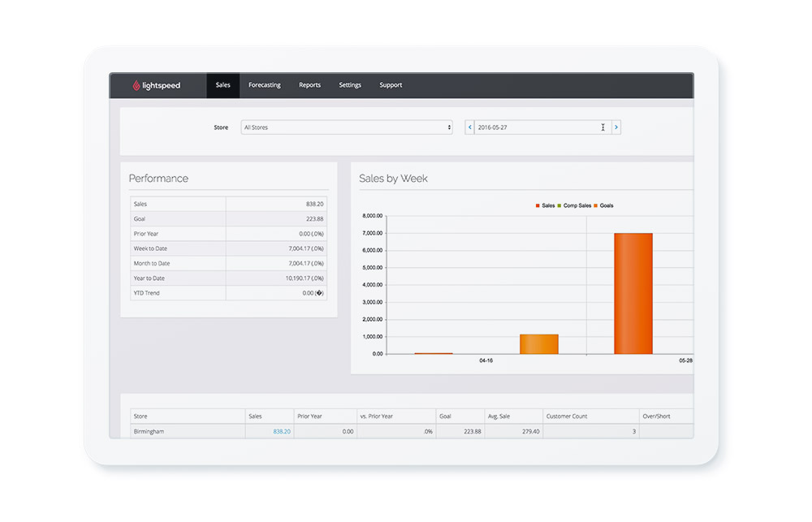Screen dimensions: 812x522
Task: Click the Performance panel heading
Action: click(158, 179)
